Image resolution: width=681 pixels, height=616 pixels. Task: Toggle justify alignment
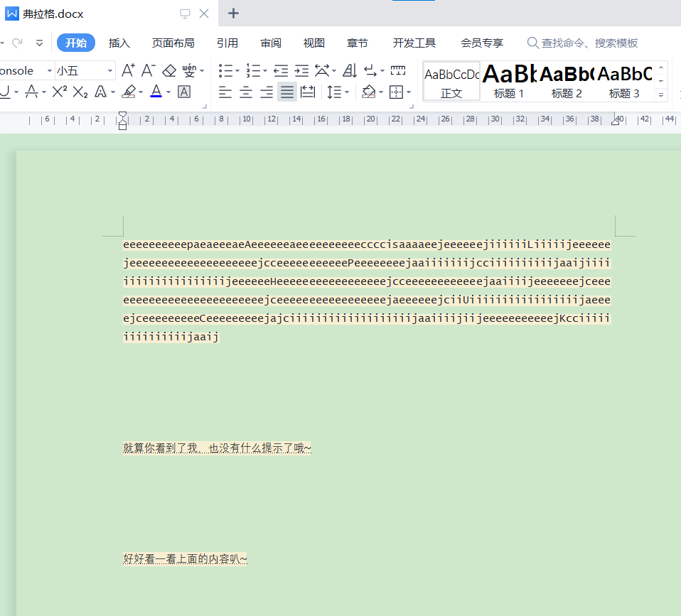pos(287,92)
